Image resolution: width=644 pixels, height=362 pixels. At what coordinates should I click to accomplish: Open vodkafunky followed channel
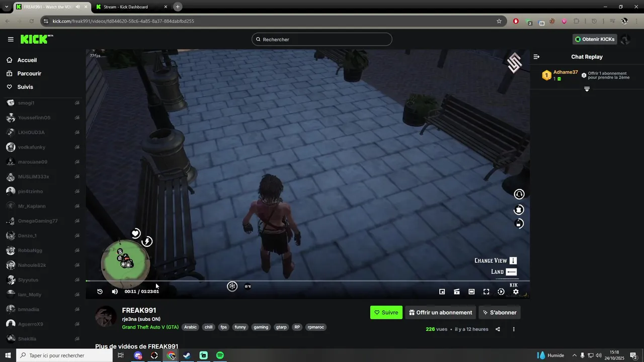(x=43, y=147)
